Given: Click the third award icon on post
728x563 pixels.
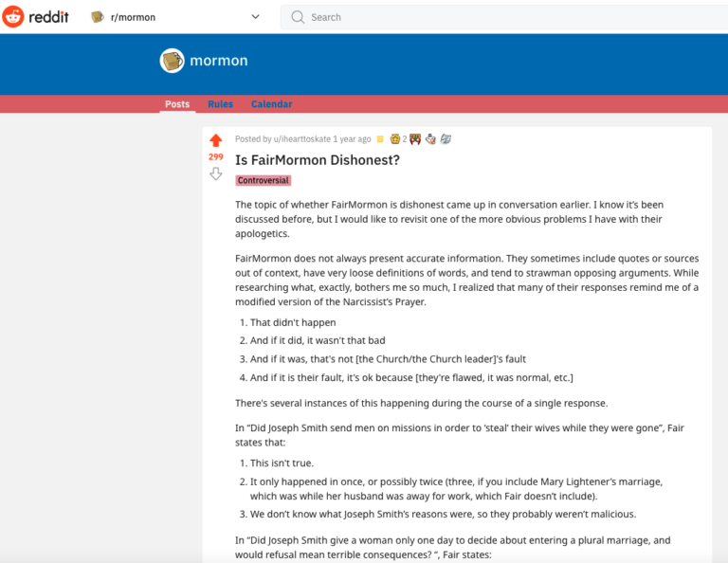Looking at the screenshot, I should (x=430, y=139).
